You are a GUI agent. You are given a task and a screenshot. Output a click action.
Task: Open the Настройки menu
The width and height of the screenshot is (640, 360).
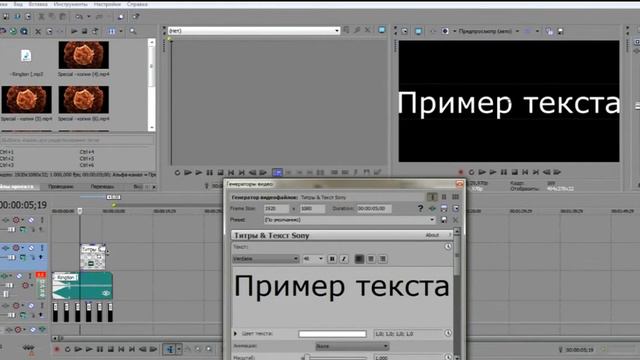pos(107,4)
